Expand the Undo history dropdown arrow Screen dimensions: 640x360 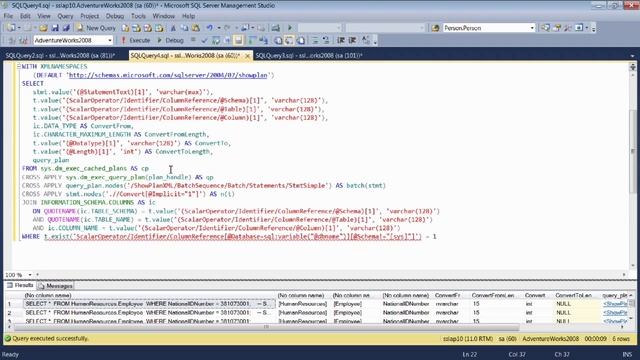[219, 28]
